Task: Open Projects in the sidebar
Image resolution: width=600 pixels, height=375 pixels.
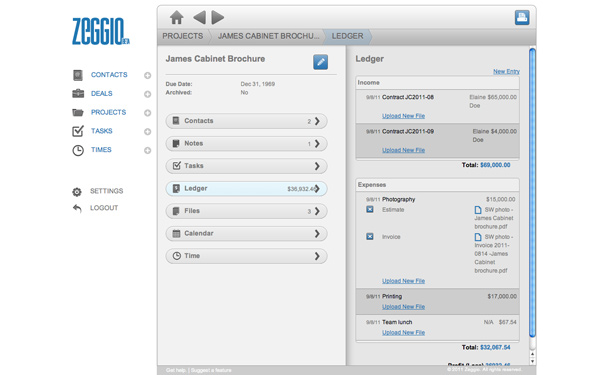Action: coord(108,112)
